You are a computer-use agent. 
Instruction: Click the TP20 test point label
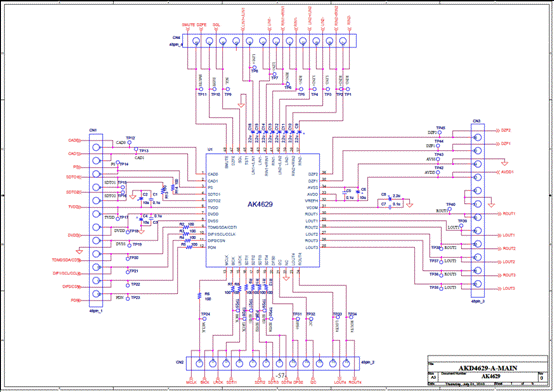point(134,258)
